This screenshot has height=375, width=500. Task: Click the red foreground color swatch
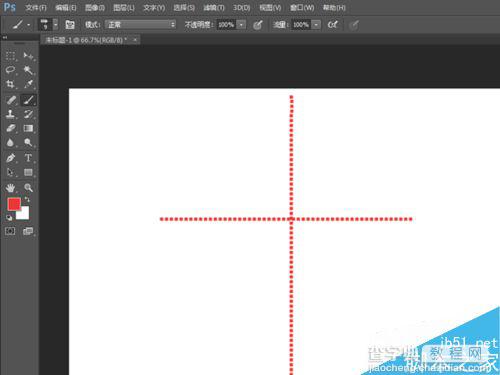[x=14, y=204]
